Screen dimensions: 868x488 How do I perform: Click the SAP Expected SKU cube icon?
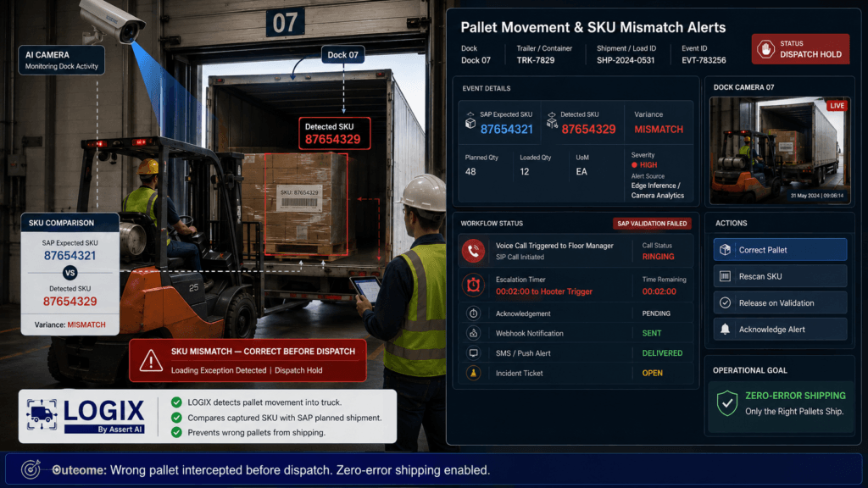point(470,120)
